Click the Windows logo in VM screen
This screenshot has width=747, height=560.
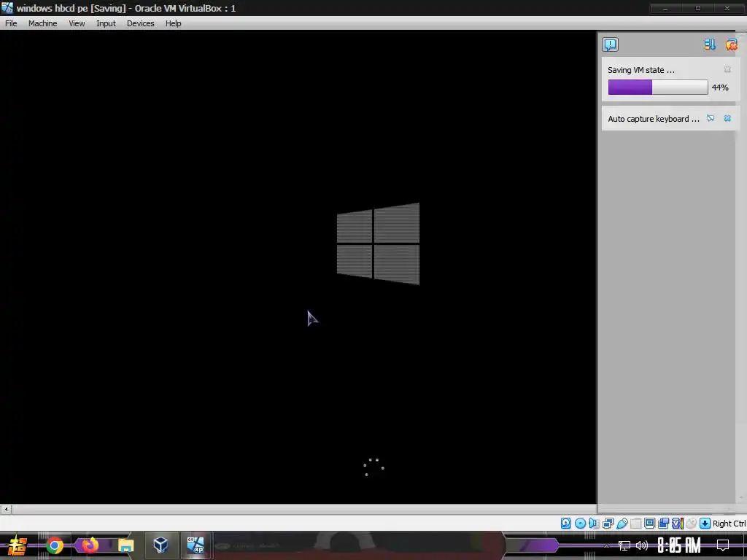click(379, 244)
